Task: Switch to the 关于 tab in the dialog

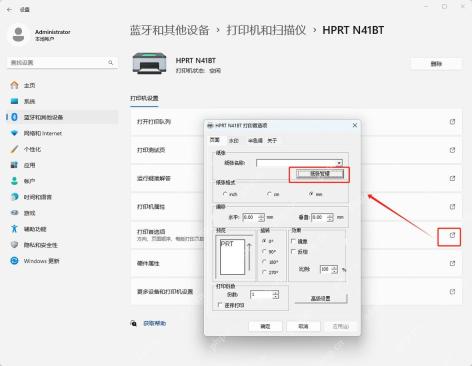Action: [x=272, y=141]
